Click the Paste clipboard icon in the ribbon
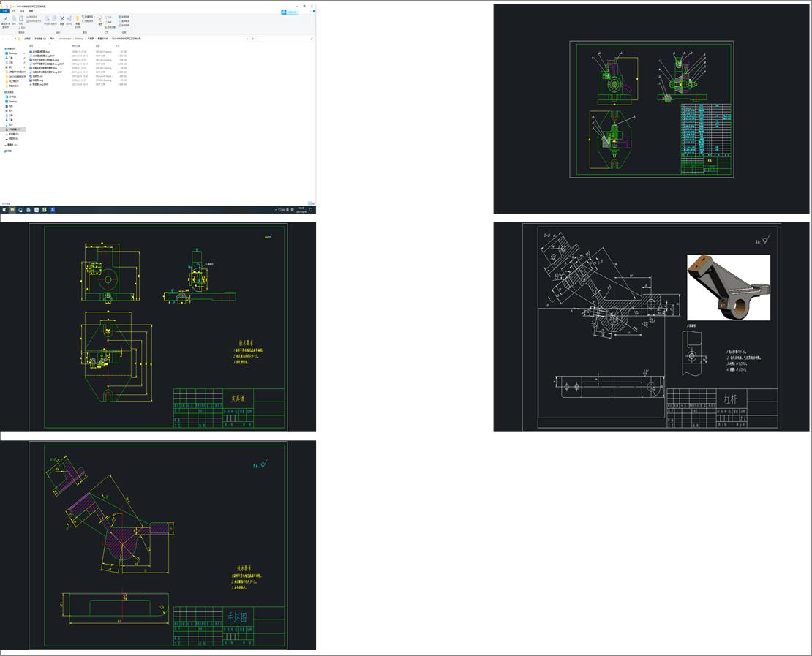The width and height of the screenshot is (812, 656). click(x=20, y=19)
